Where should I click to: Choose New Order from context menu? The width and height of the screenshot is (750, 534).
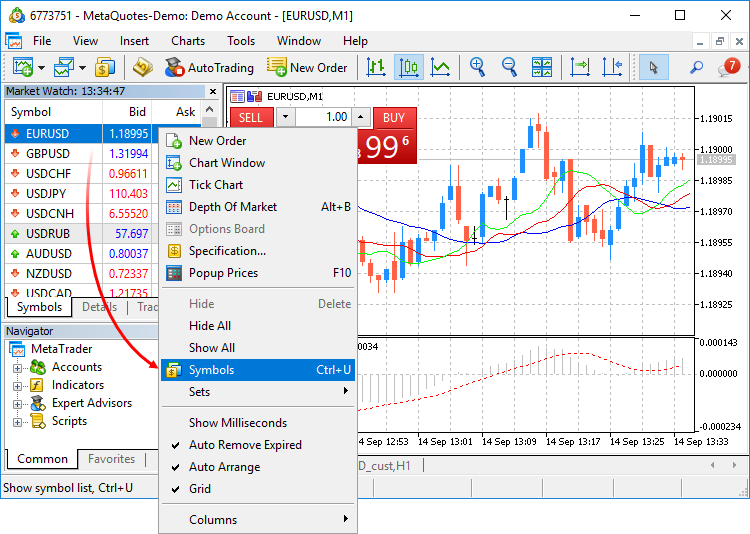[x=258, y=141]
